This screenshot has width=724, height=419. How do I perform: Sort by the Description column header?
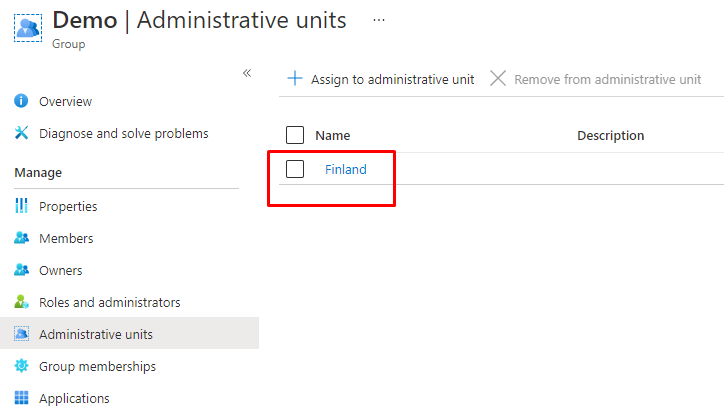610,136
